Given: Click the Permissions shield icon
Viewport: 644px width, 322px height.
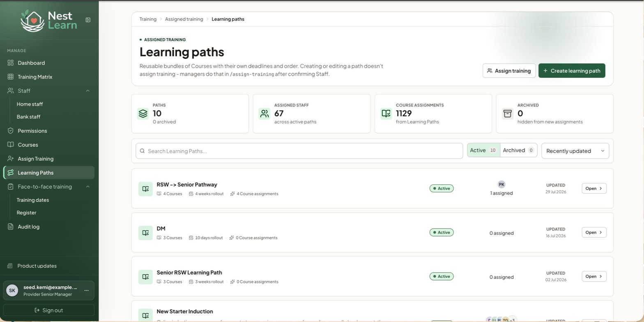Looking at the screenshot, I should (x=11, y=131).
